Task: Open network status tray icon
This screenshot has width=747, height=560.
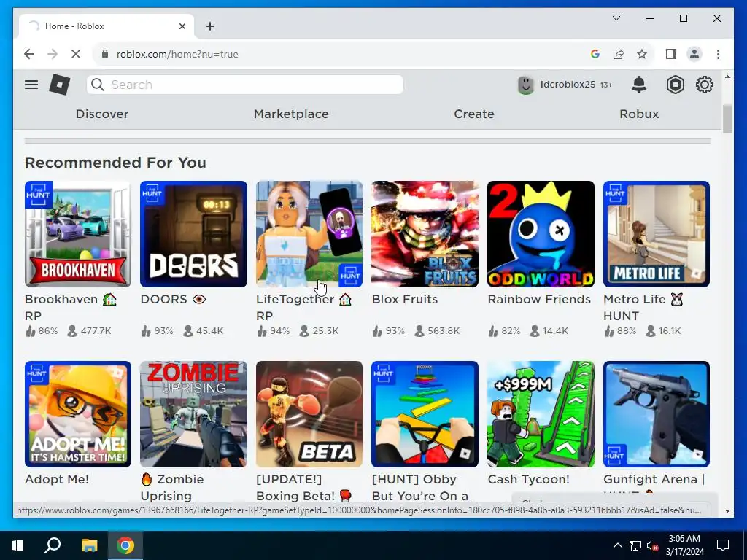Action: [635, 545]
